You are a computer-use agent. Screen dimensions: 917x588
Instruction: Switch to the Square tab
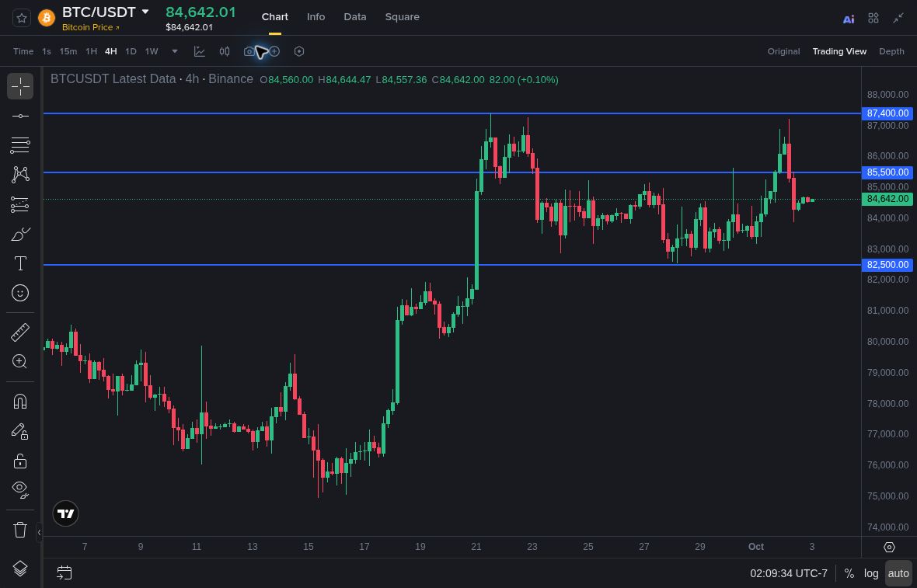tap(403, 17)
